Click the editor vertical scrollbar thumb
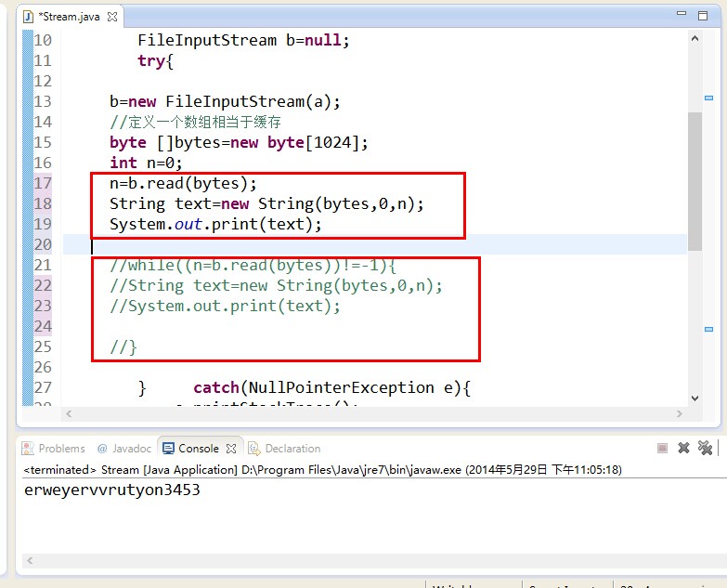Screen dimensions: 727x588 [695, 181]
